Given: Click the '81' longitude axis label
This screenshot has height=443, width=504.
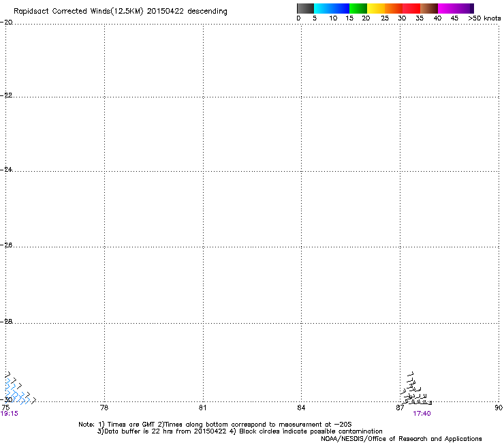Looking at the screenshot, I should click(x=202, y=408).
